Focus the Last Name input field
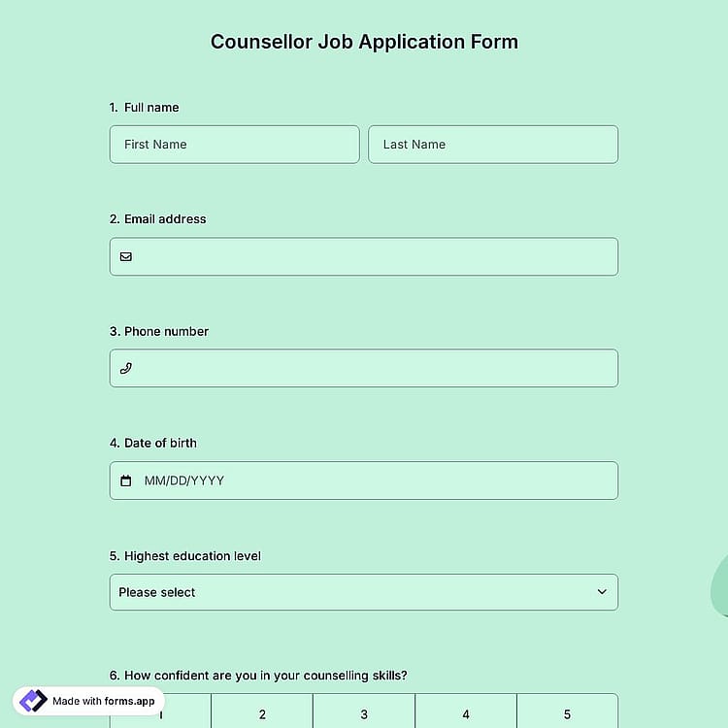Viewport: 728px width, 728px height. point(493,145)
